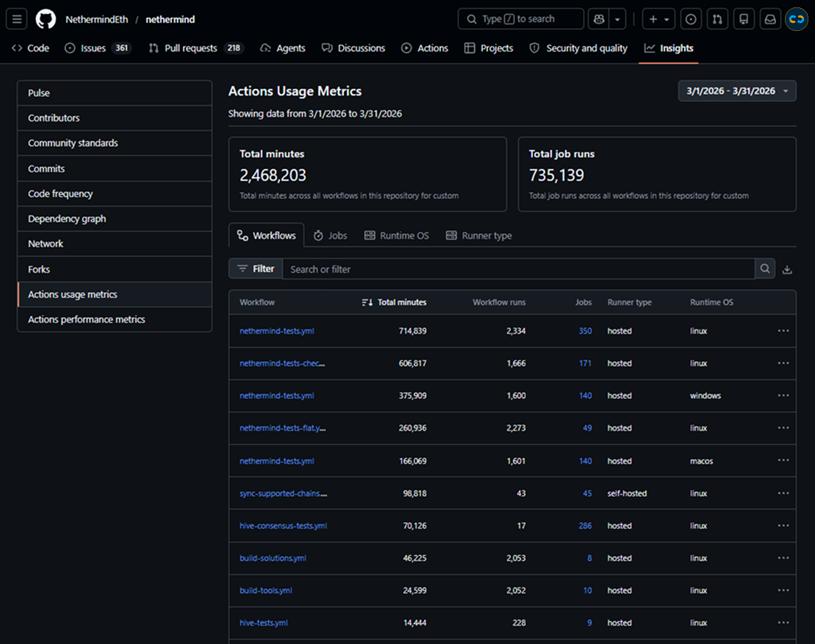Open Code frequency in the sidebar
This screenshot has height=644, width=815.
click(x=115, y=193)
